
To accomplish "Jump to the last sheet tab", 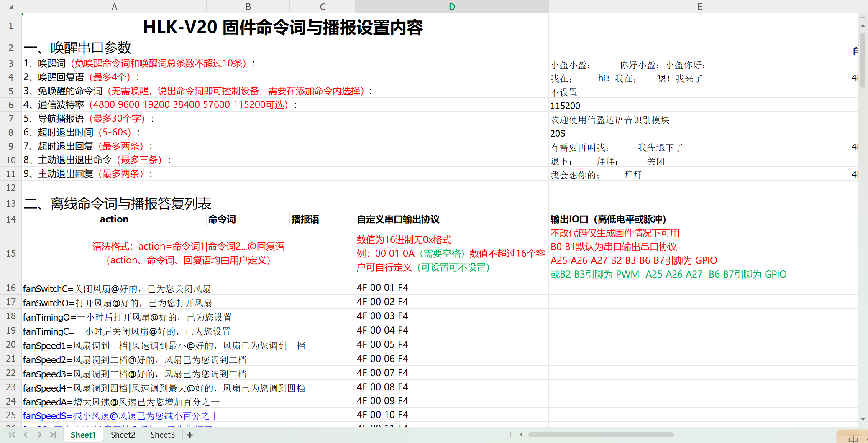I will coord(53,435).
